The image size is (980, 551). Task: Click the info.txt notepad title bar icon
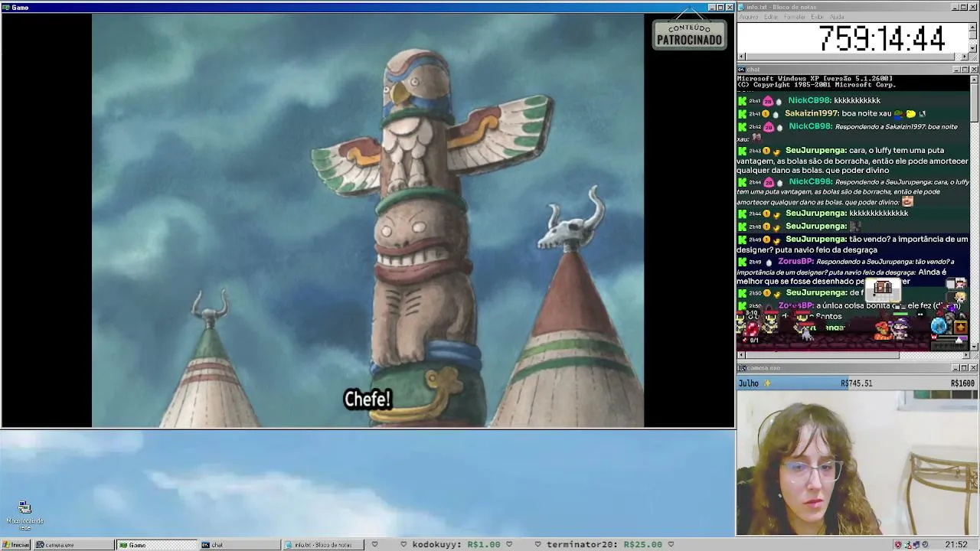click(x=742, y=7)
